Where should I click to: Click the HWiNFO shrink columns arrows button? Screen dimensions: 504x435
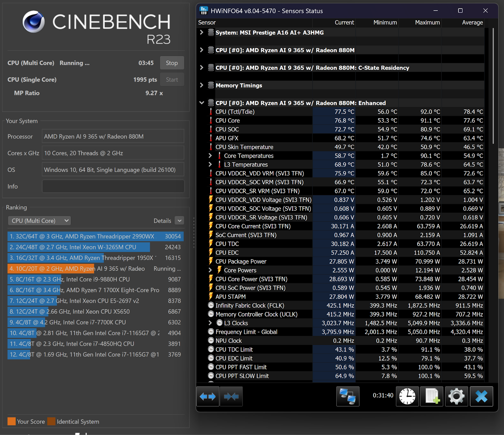tap(231, 396)
